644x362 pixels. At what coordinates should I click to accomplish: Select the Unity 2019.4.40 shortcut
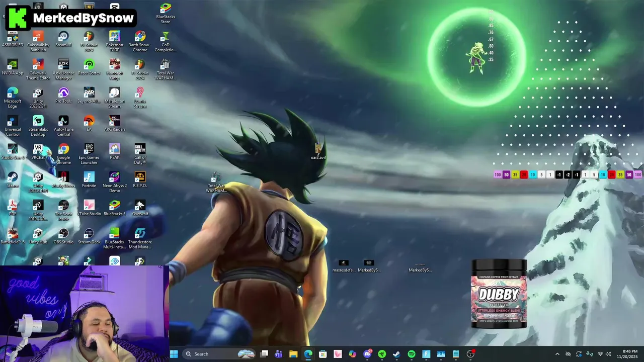(38, 211)
